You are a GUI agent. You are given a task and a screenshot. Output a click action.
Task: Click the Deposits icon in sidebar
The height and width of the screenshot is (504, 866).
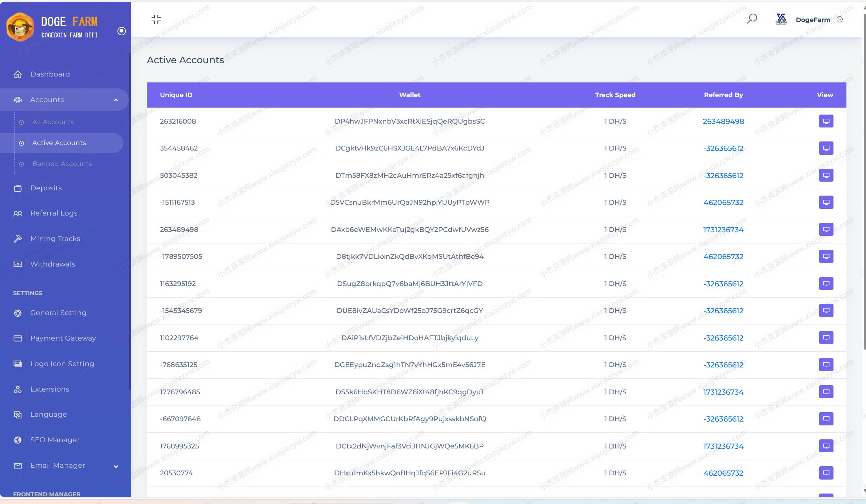(17, 188)
